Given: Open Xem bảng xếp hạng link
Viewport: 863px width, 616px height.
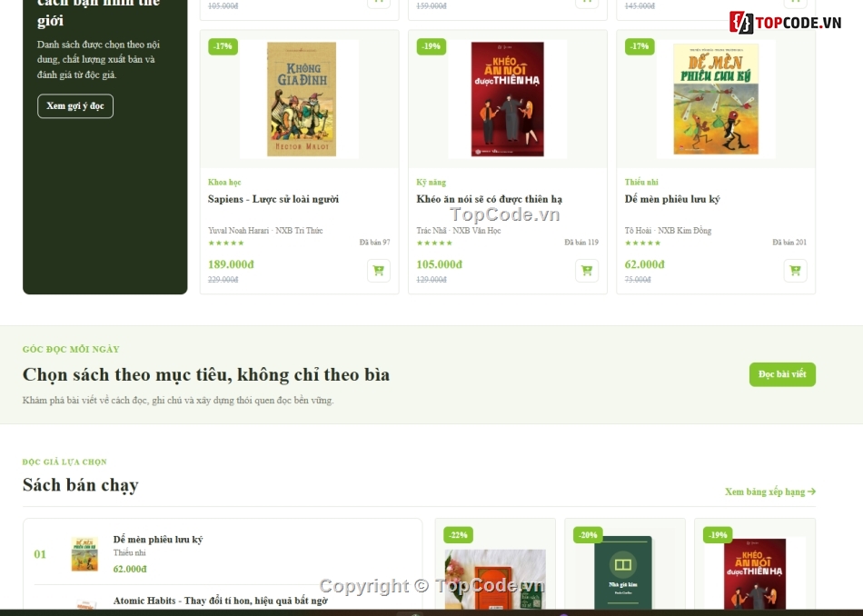Looking at the screenshot, I should click(770, 492).
